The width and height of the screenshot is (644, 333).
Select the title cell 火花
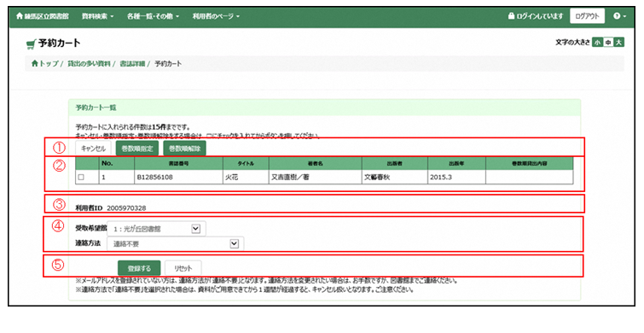246,178
